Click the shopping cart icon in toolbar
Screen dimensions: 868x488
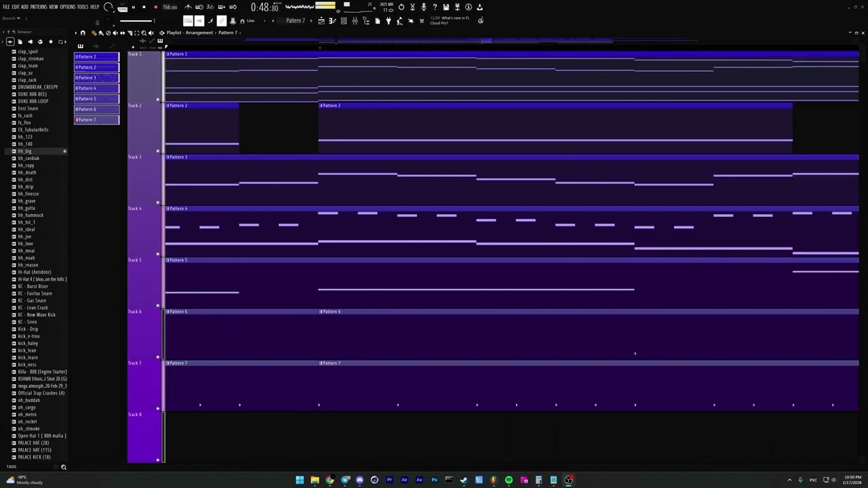point(422,21)
